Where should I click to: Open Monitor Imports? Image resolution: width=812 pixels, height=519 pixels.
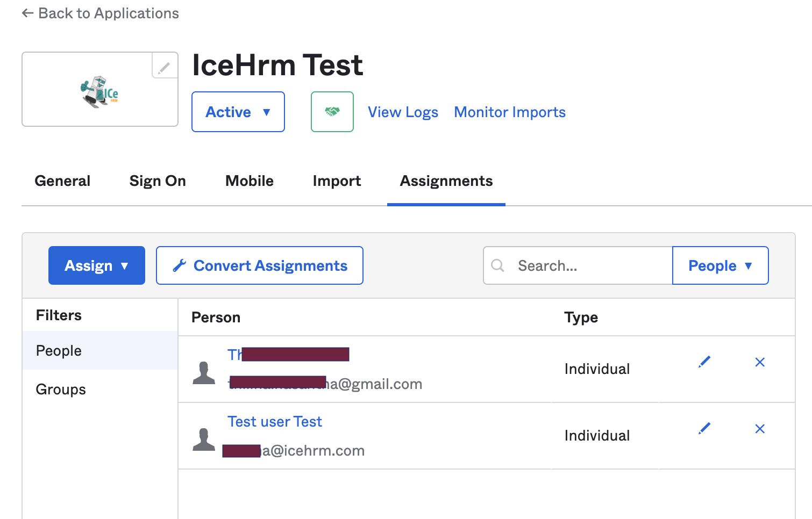[x=509, y=112]
